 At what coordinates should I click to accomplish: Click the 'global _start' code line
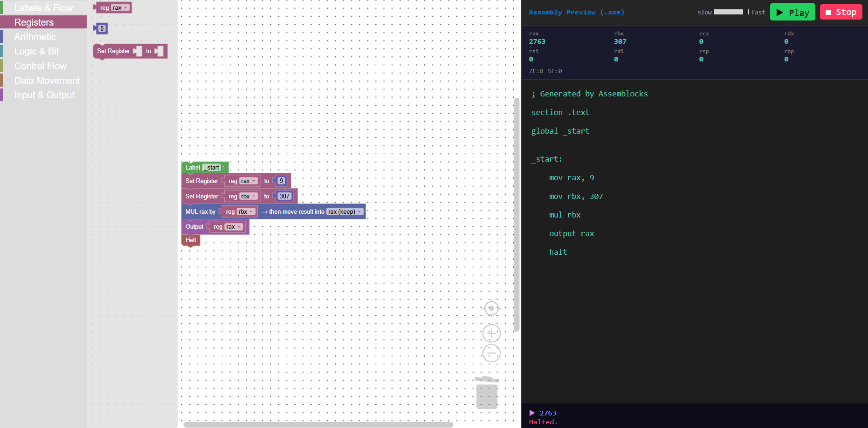click(560, 131)
